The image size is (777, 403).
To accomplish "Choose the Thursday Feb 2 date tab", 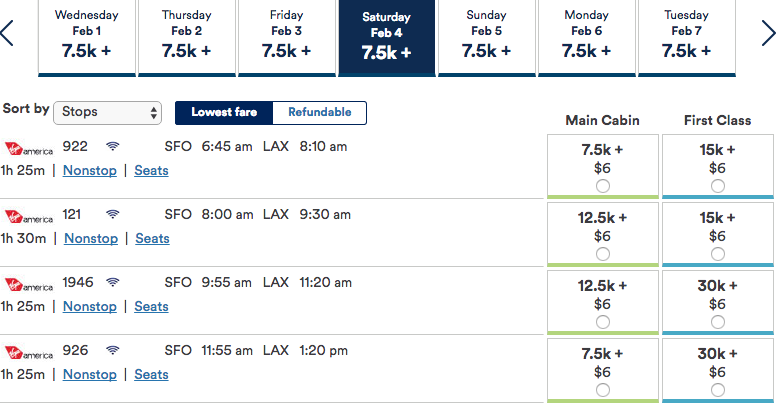I will (x=187, y=38).
